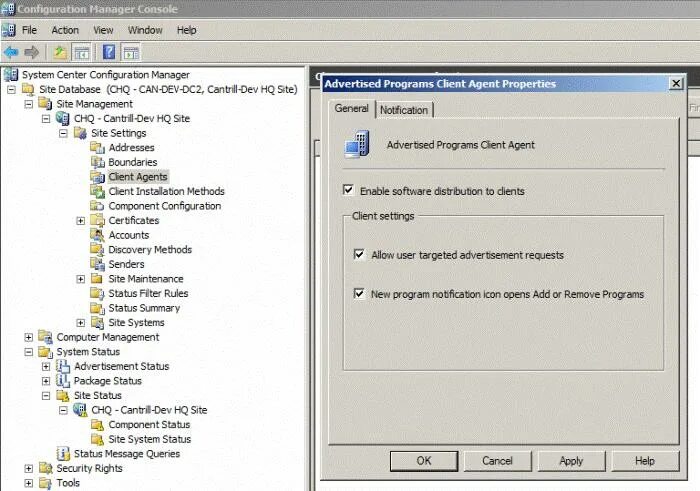Click the Component Status warning folder icon
This screenshot has height=491, width=700.
[97, 424]
